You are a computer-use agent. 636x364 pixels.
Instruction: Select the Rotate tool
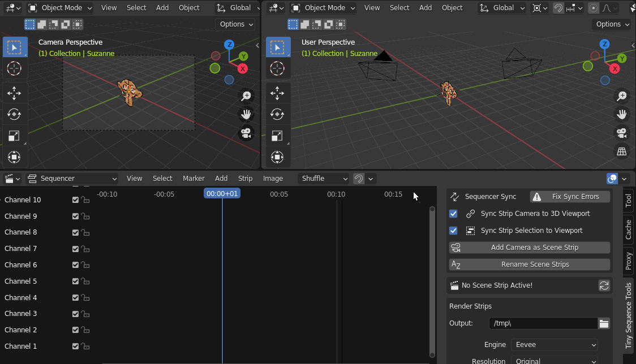coord(15,114)
